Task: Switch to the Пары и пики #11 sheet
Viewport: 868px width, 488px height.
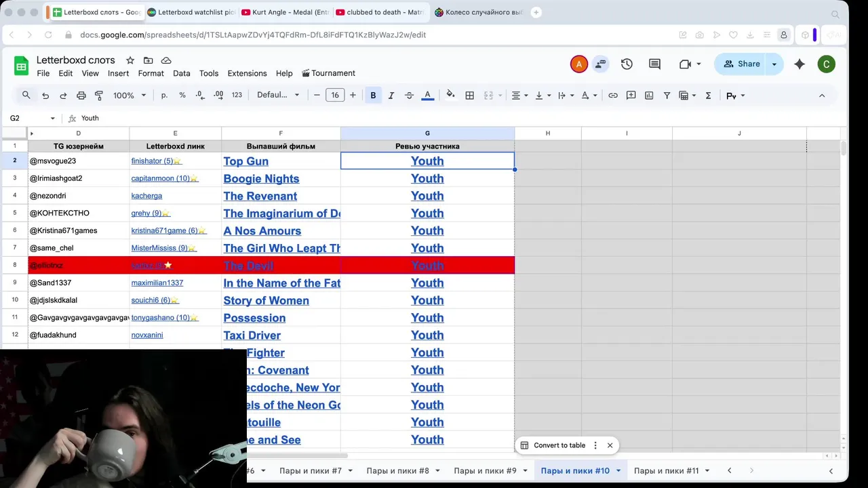Action: [x=666, y=470]
